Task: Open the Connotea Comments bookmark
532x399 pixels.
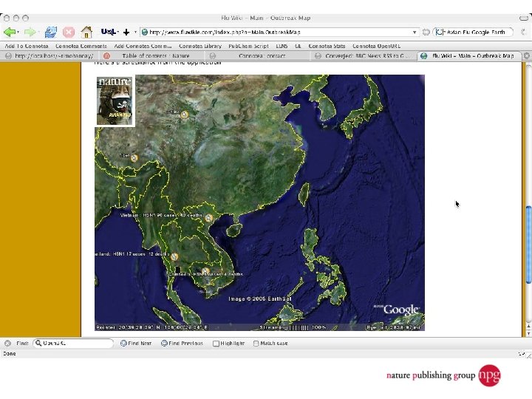Action: (x=81, y=46)
